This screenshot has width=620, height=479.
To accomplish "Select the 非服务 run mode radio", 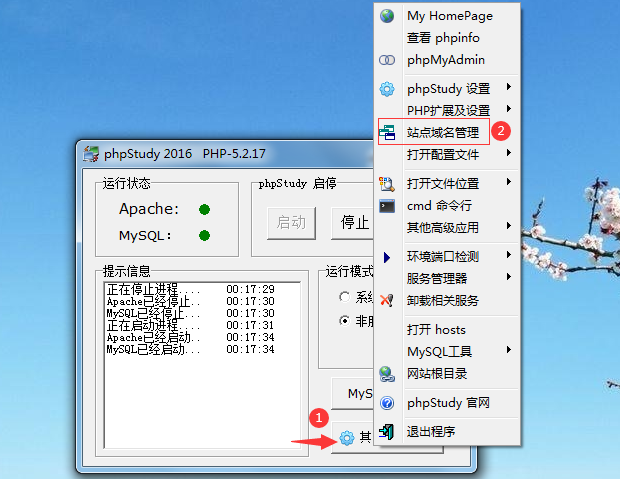I will 344,321.
